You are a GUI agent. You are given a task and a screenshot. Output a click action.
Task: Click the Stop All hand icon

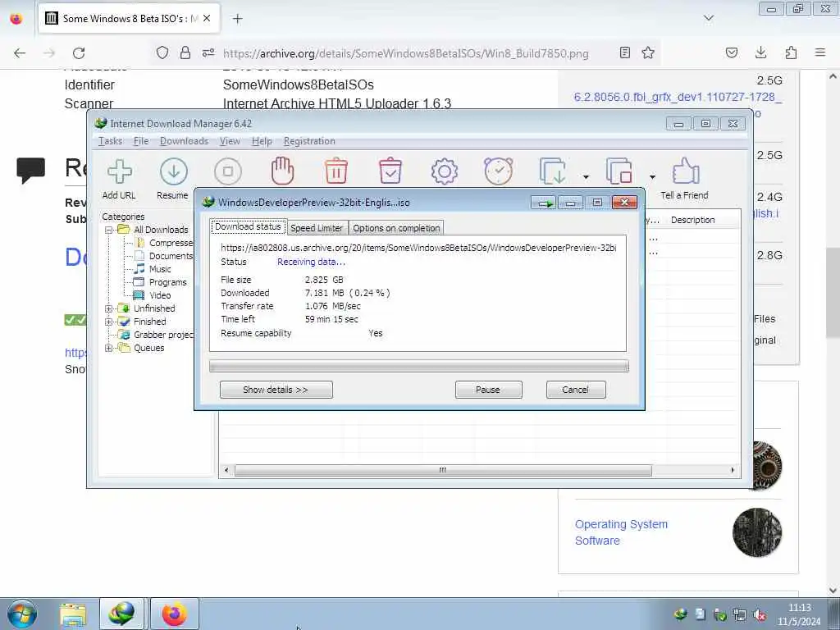coord(282,171)
